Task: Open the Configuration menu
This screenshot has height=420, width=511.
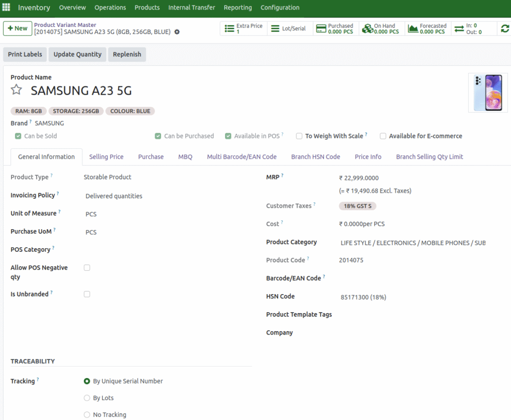Action: tap(280, 7)
